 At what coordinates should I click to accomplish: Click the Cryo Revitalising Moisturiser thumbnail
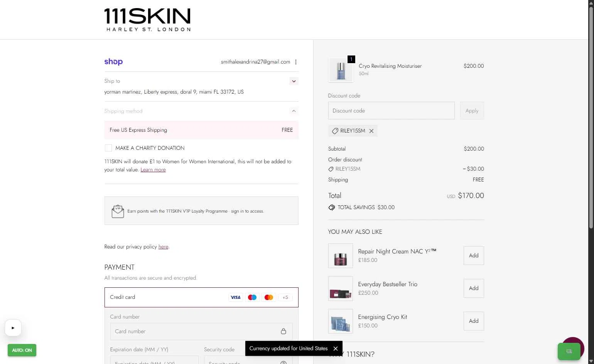(x=341, y=70)
